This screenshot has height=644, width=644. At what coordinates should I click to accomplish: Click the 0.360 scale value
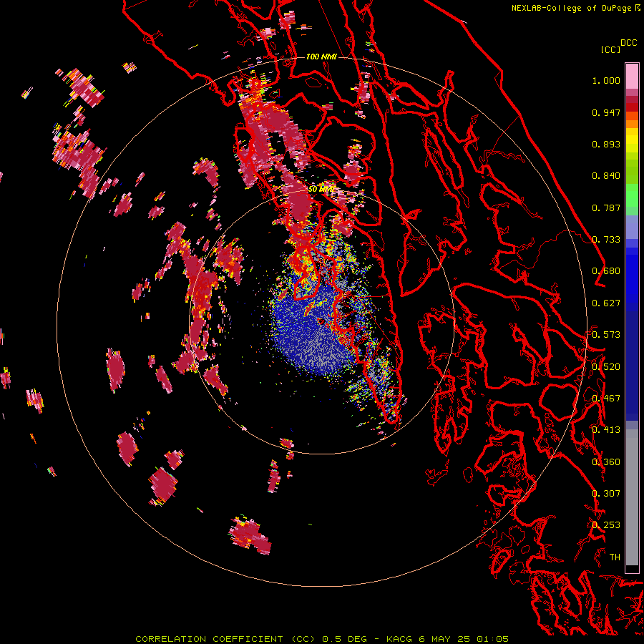[x=606, y=462]
